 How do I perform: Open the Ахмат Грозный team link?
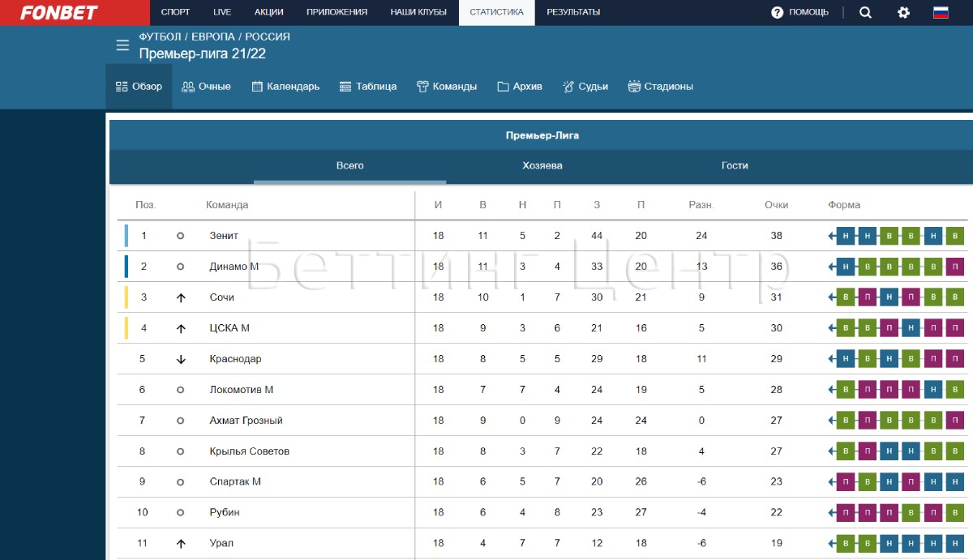pyautogui.click(x=246, y=421)
